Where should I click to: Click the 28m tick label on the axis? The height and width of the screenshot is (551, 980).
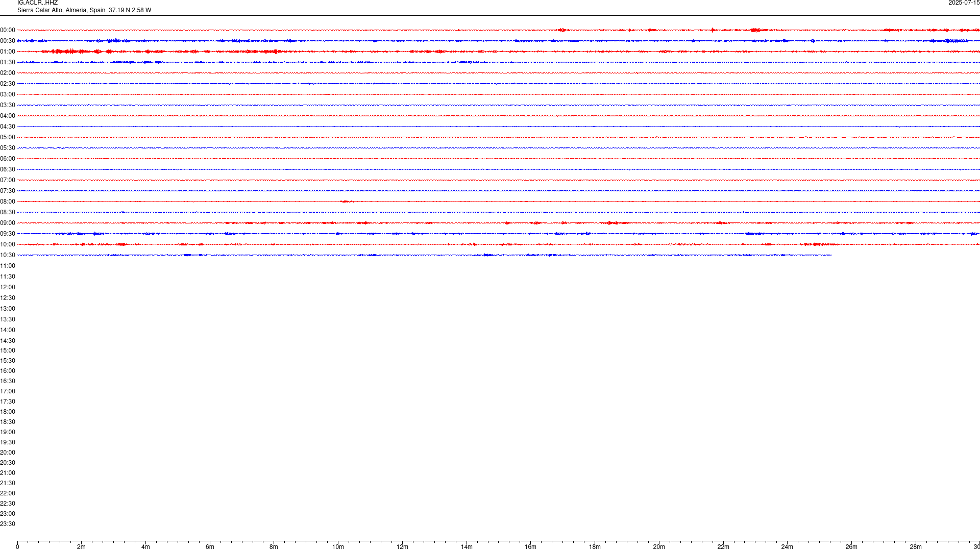click(x=916, y=547)
